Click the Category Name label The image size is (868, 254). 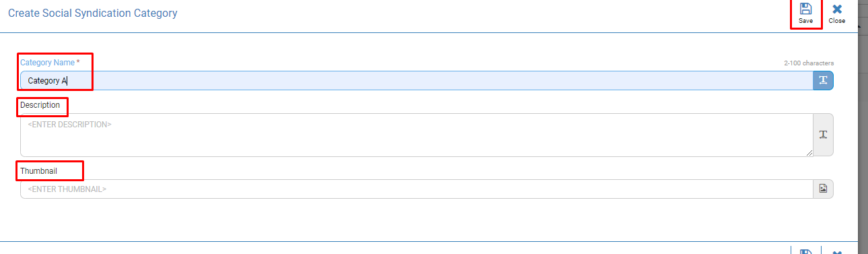50,62
